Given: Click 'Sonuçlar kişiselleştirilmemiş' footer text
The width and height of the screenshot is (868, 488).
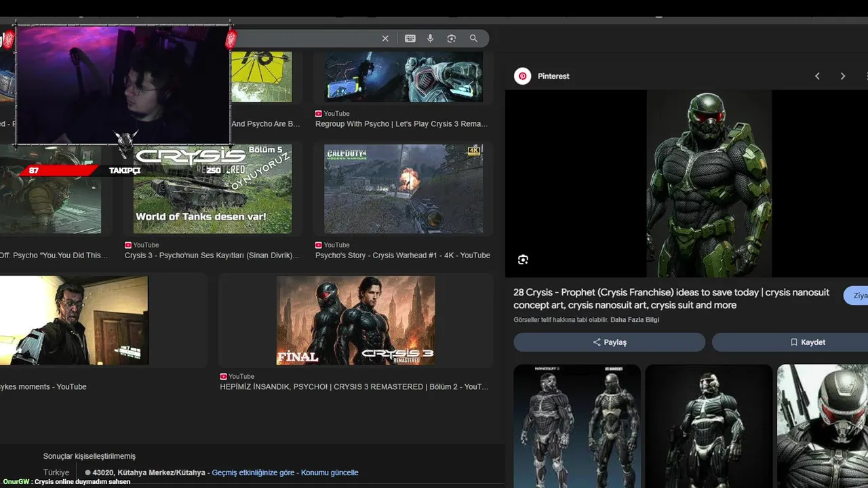Looking at the screenshot, I should [x=90, y=456].
